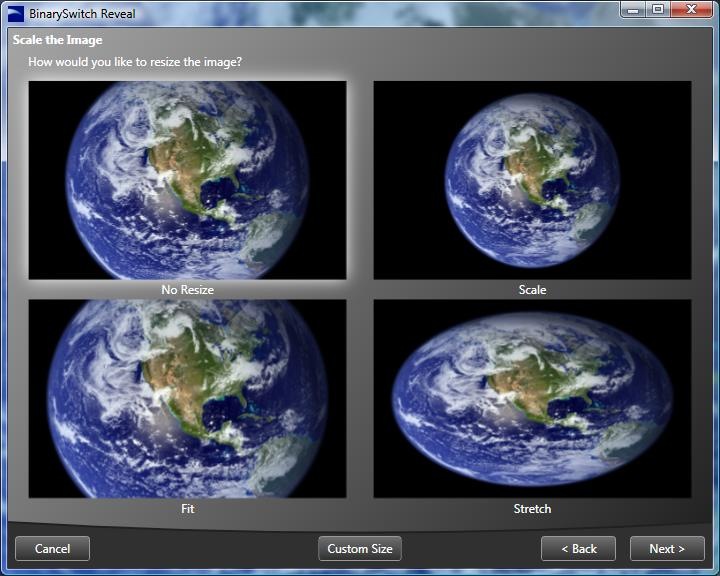Choose the Scale preview image
The height and width of the screenshot is (576, 720).
pos(532,180)
